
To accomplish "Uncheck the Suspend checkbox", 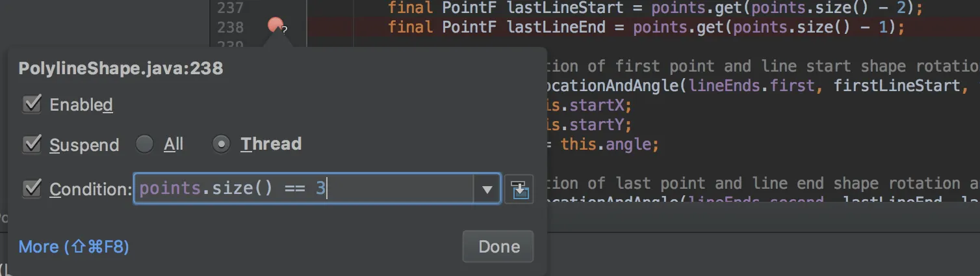I will [32, 144].
